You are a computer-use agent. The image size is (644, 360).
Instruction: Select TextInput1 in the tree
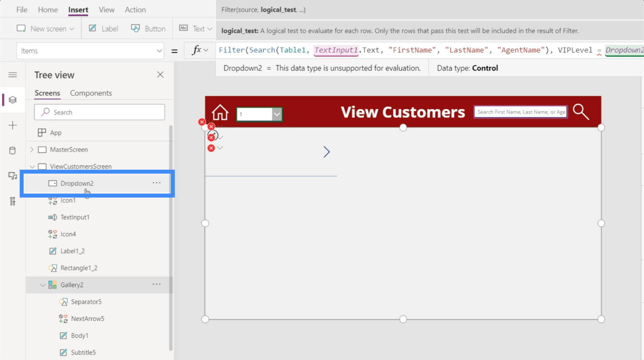pyautogui.click(x=75, y=217)
